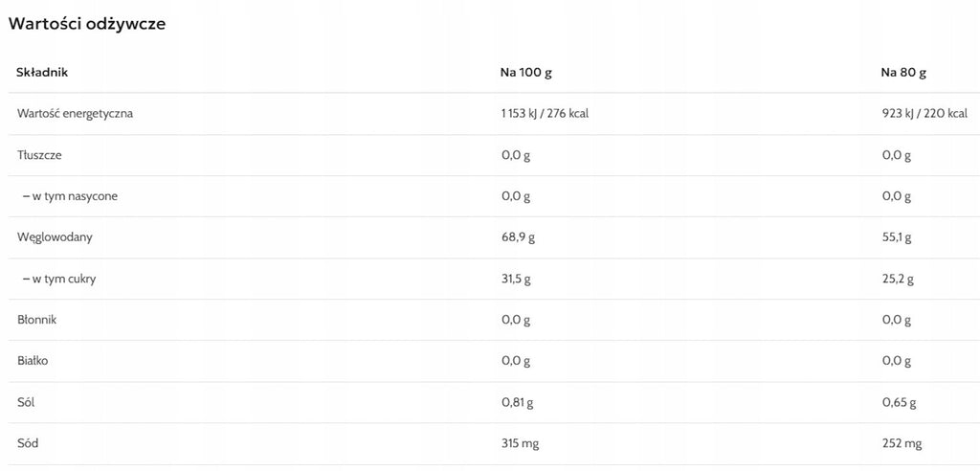Select the 'Sód' row label
980x471 pixels.
(28, 443)
